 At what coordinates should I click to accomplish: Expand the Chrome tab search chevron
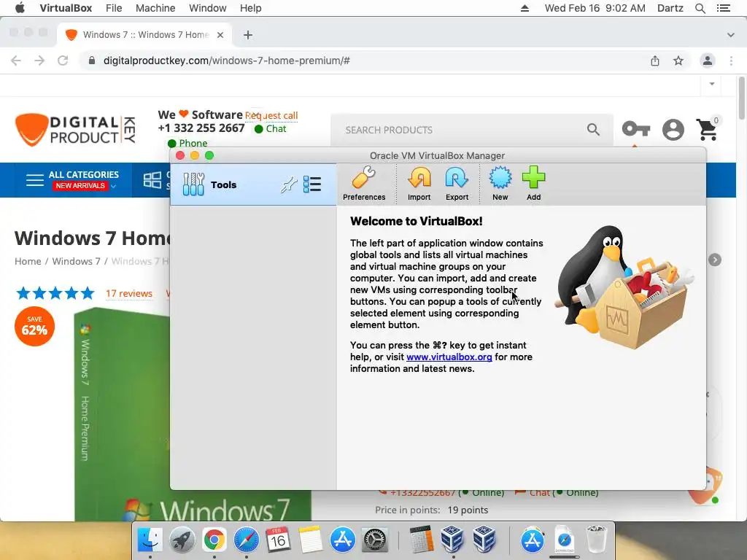730,35
